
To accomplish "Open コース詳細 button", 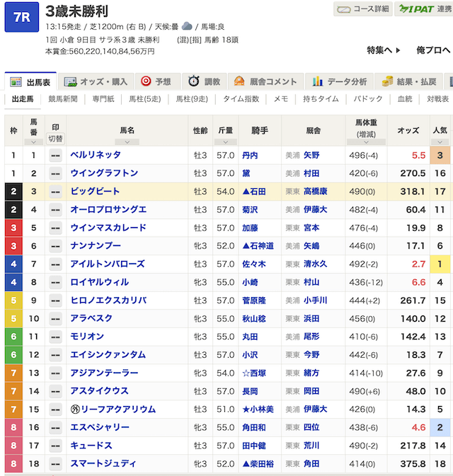I will click(x=363, y=9).
